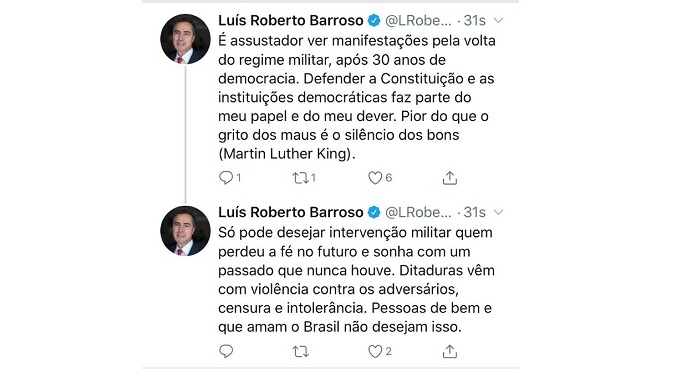Click the 31s timestamp of the second tweet

pyautogui.click(x=474, y=212)
